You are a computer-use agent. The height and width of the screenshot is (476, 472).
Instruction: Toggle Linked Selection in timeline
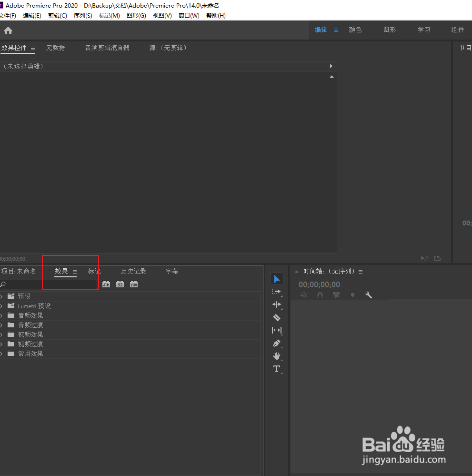336,295
